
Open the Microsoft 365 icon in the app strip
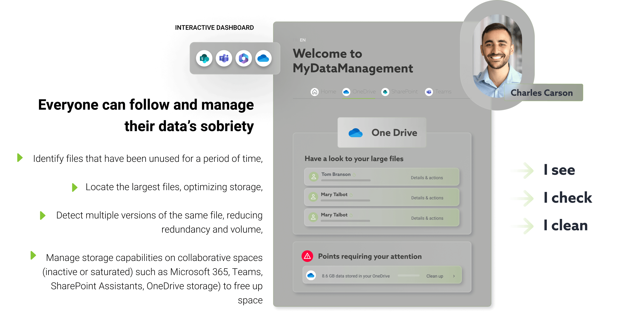244,58
